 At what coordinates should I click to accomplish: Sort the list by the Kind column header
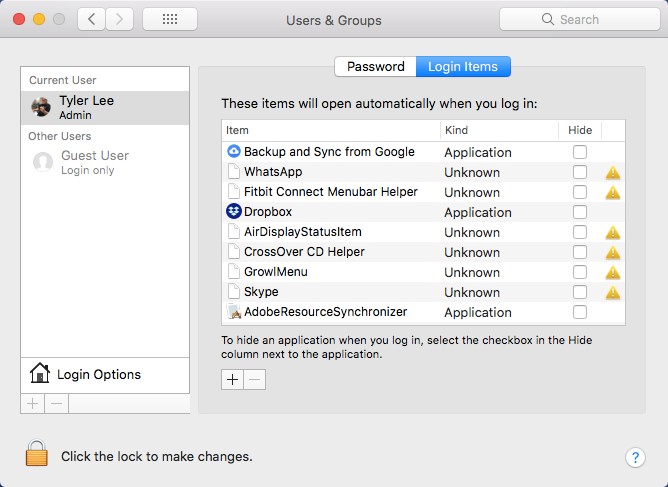pyautogui.click(x=500, y=130)
